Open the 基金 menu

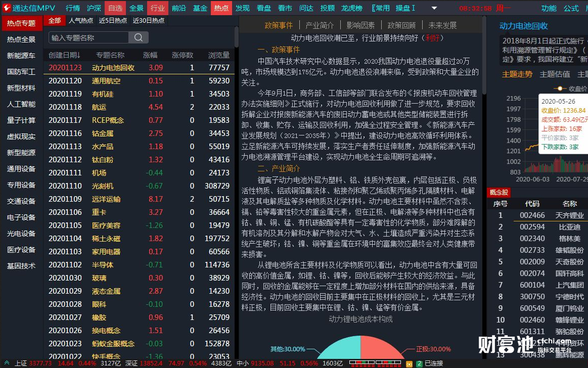200,8
